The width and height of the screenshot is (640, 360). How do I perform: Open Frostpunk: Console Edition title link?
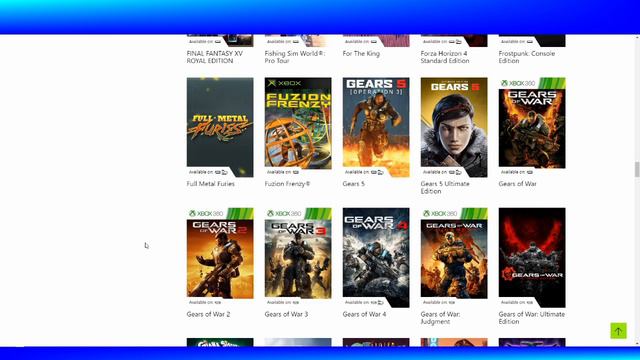click(x=527, y=57)
